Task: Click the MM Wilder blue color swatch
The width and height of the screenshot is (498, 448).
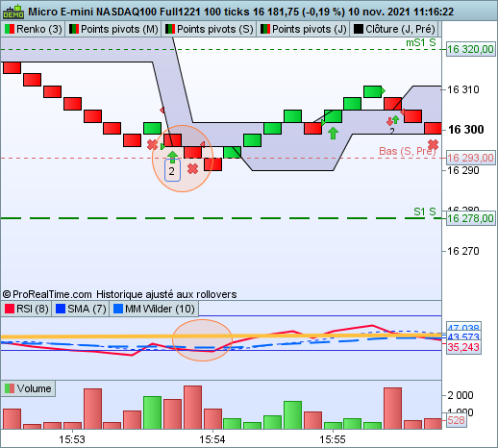Action: coord(118,309)
